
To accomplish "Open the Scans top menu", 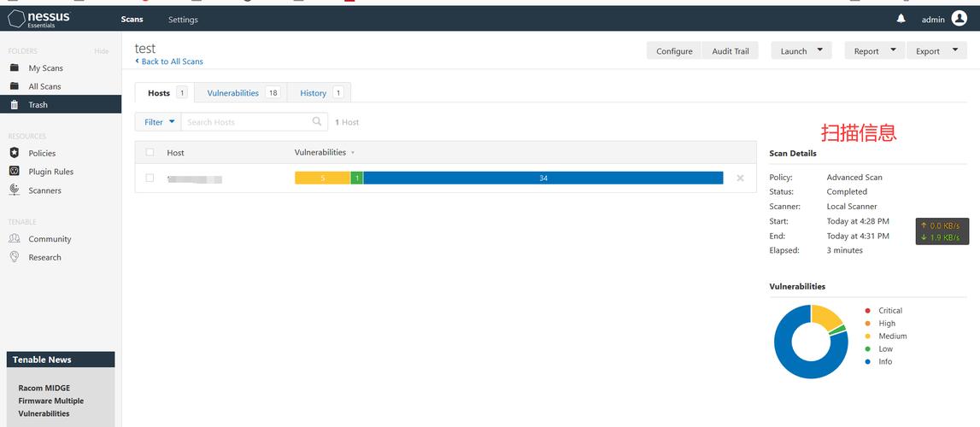I will click(x=132, y=20).
